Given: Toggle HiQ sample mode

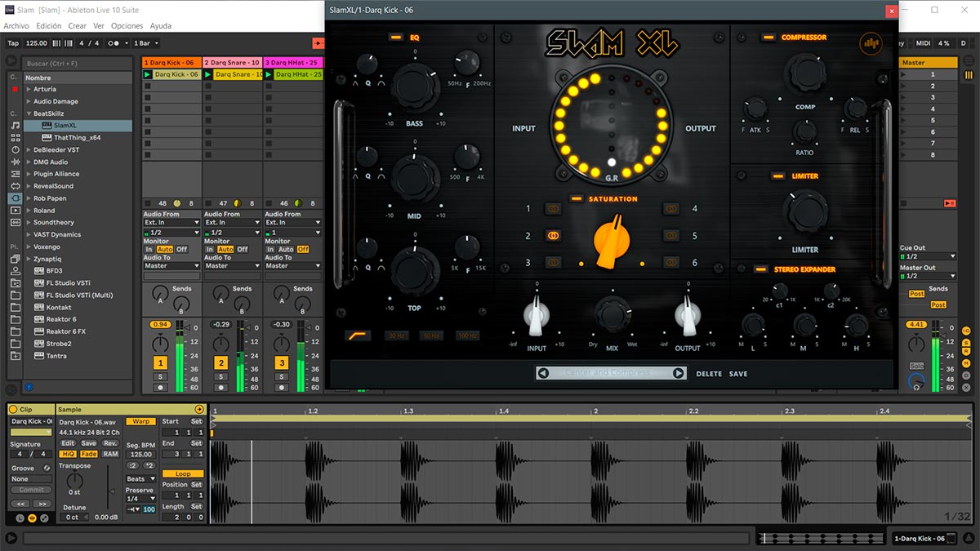Looking at the screenshot, I should [x=68, y=454].
